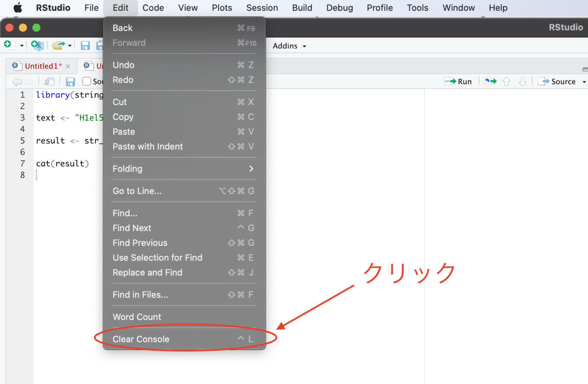Go to next section with down arrow
This screenshot has width=588, height=384.
coord(523,81)
